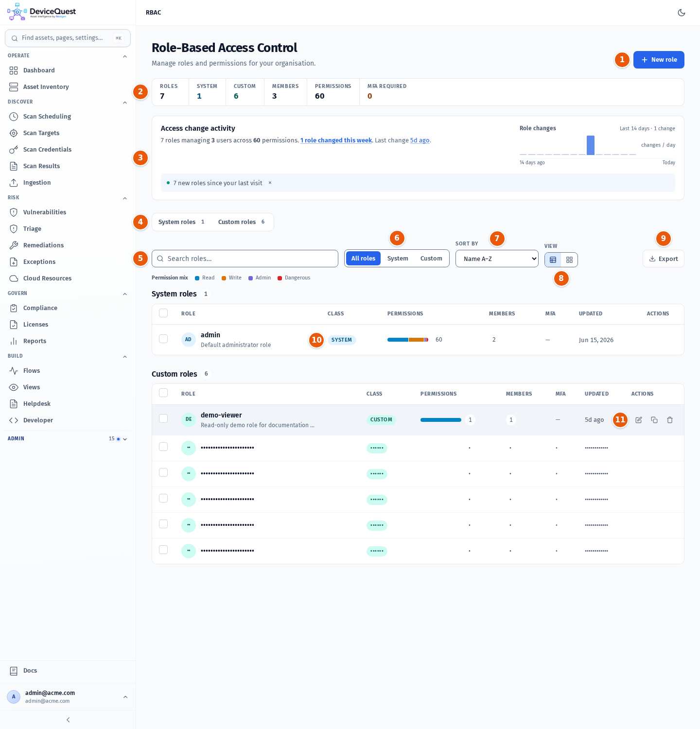Dismiss the new roles notice
This screenshot has height=729, width=700.
270,183
